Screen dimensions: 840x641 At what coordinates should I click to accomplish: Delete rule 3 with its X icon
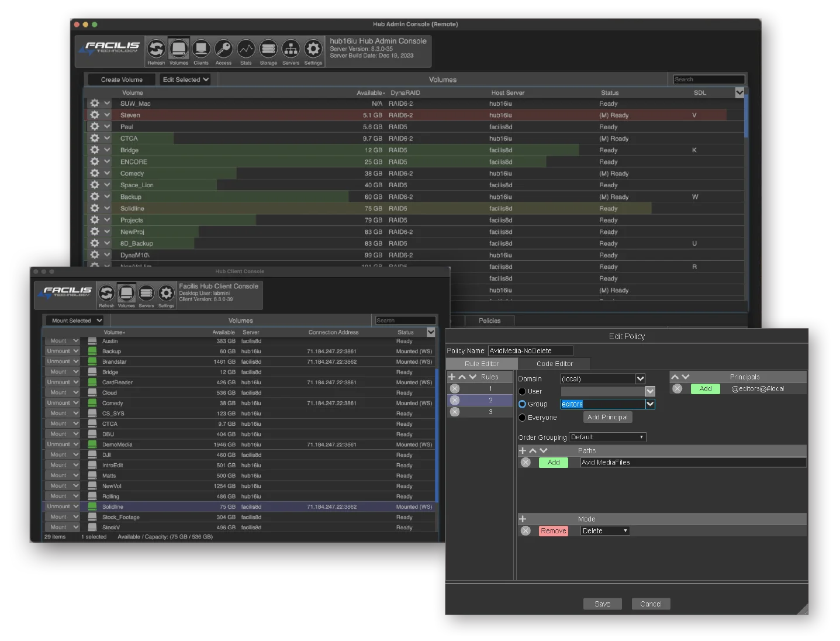455,412
